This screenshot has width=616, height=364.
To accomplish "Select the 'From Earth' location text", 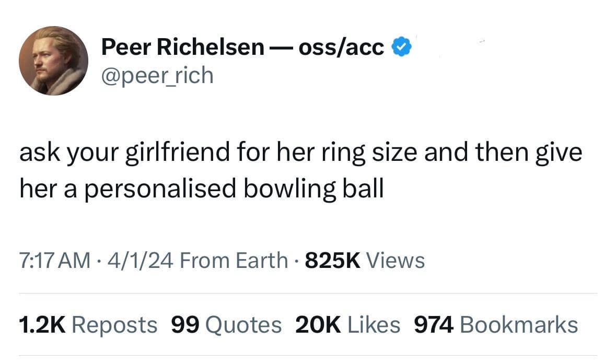I will (x=233, y=260).
